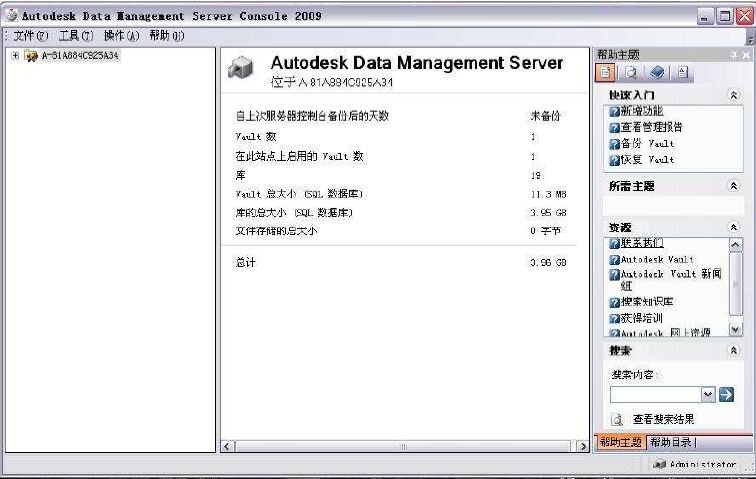The image size is (756, 479).
Task: Click the main pane horizontal scroll left arrow
Action: 228,447
